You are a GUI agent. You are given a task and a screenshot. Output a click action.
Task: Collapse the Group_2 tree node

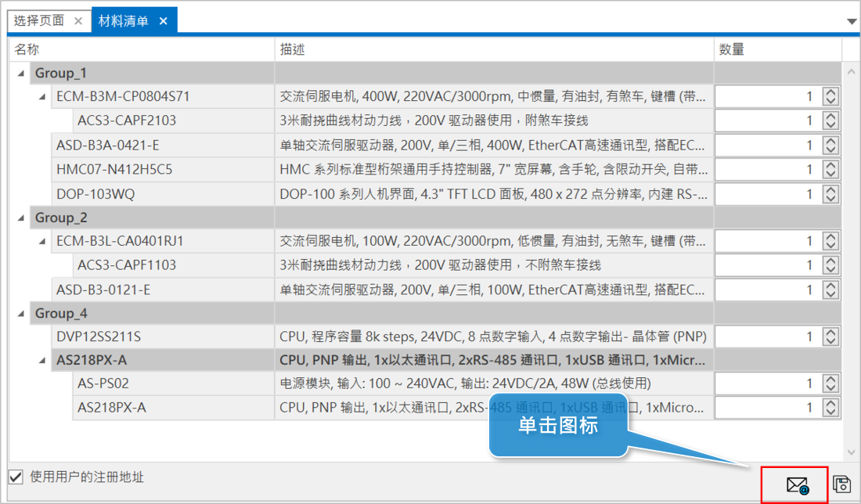point(20,218)
